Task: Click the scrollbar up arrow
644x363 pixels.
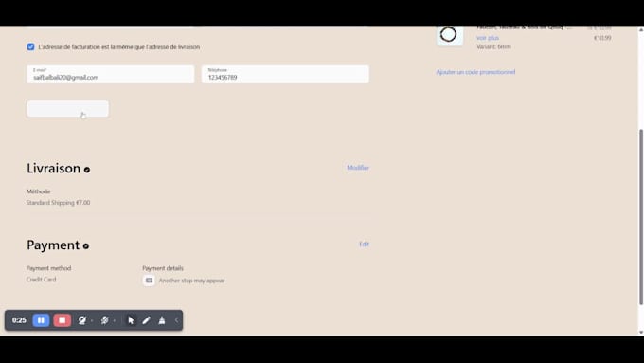Action: click(x=641, y=30)
